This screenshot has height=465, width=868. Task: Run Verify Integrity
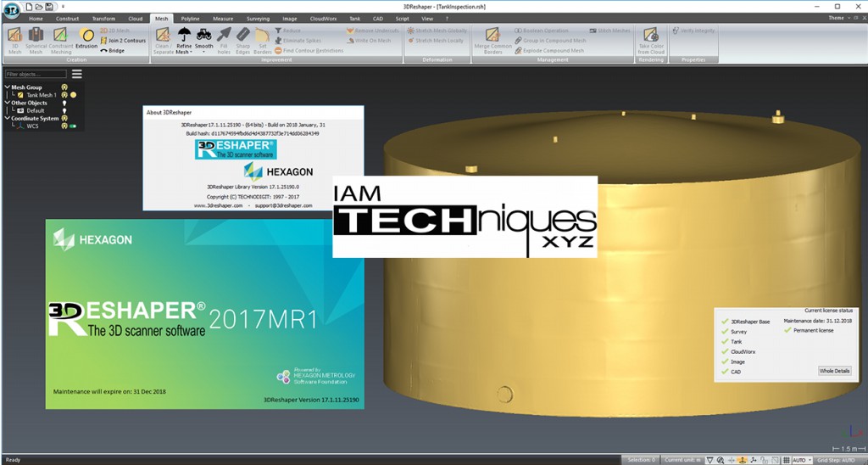[x=693, y=31]
